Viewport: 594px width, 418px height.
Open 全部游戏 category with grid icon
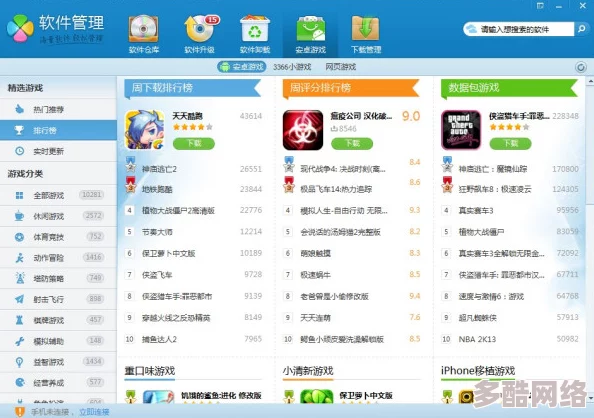click(58, 195)
